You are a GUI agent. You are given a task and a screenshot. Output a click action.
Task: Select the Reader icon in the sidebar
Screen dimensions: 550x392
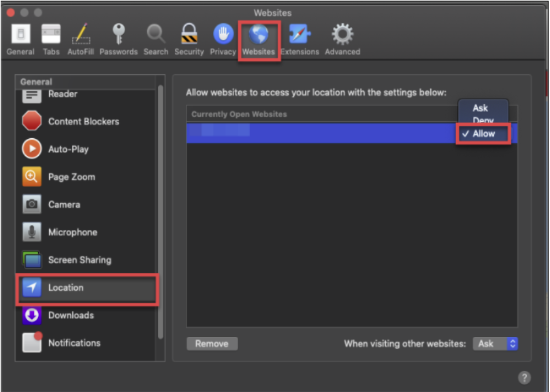pyautogui.click(x=31, y=96)
